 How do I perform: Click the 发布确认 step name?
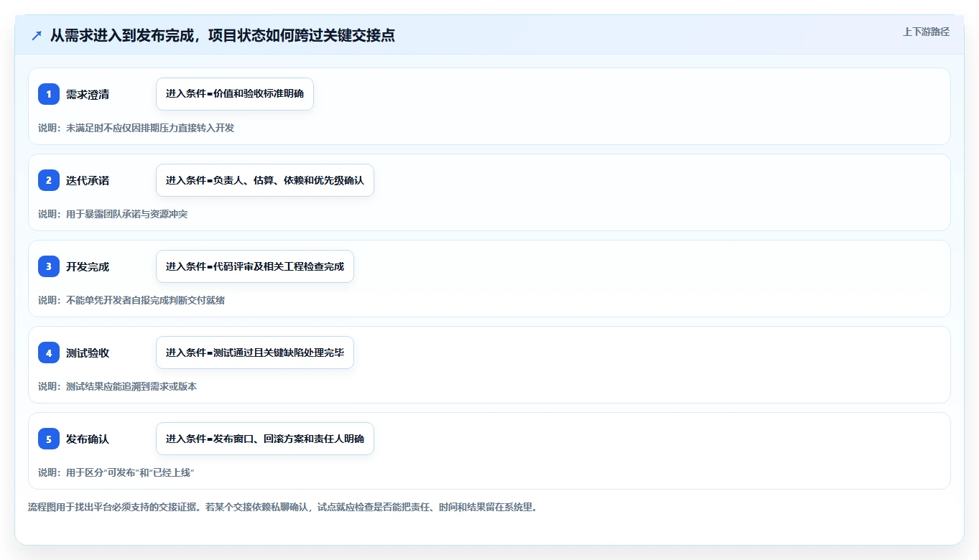pos(88,439)
